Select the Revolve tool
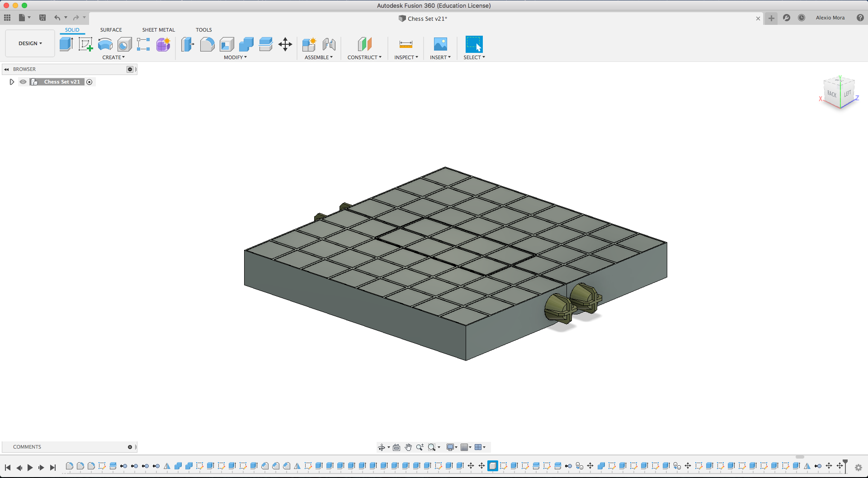 [x=105, y=44]
